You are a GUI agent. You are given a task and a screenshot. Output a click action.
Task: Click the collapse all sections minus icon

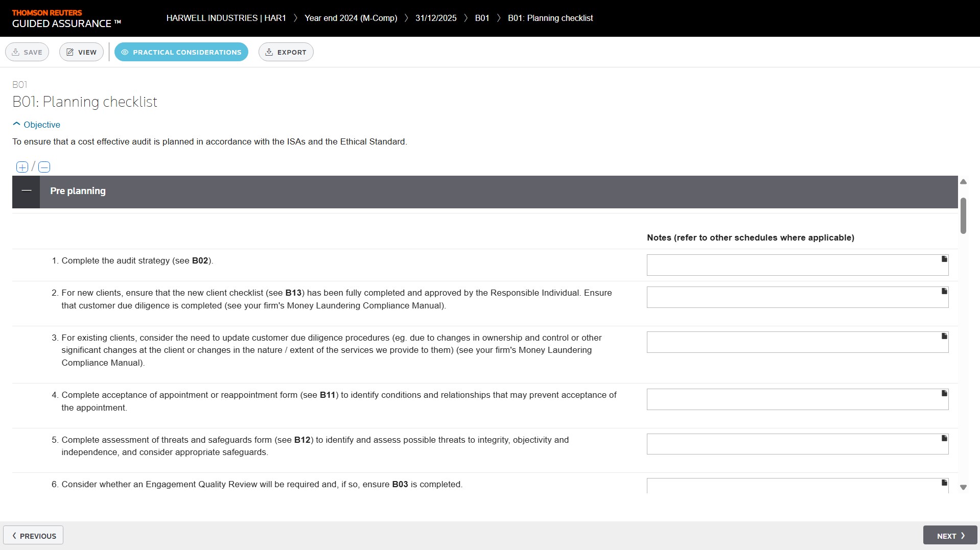point(44,167)
